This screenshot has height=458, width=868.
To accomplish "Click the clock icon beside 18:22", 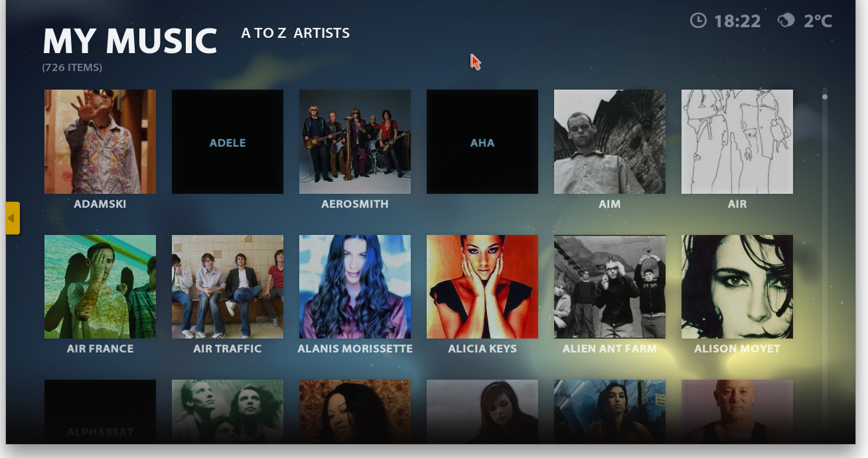I will [x=698, y=21].
